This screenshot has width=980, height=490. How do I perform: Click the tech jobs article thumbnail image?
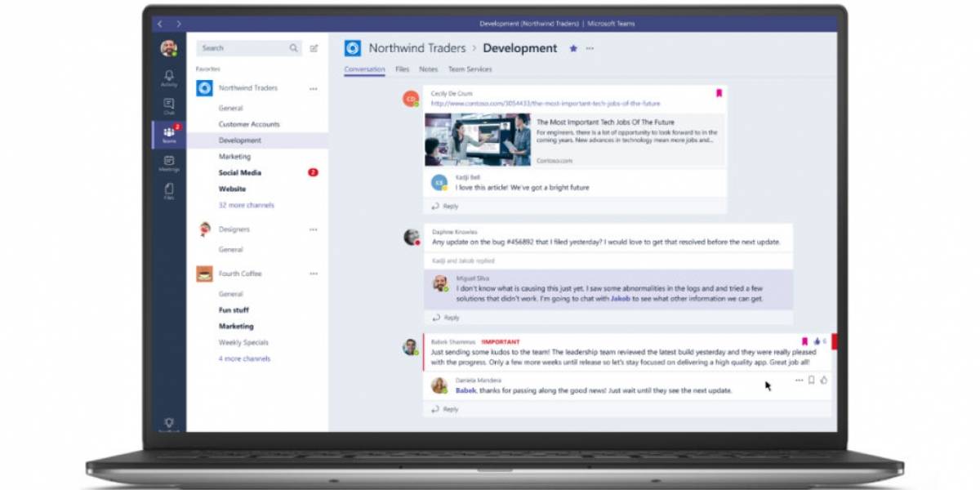(478, 140)
